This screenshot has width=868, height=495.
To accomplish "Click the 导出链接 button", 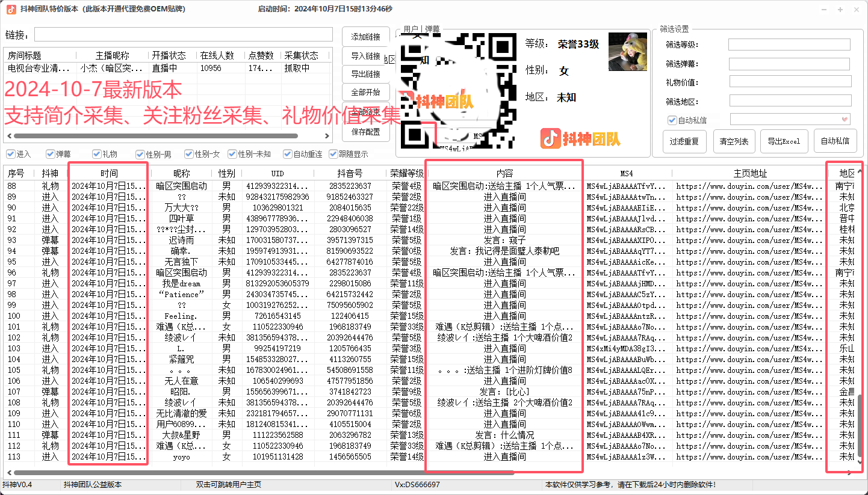I will 366,74.
